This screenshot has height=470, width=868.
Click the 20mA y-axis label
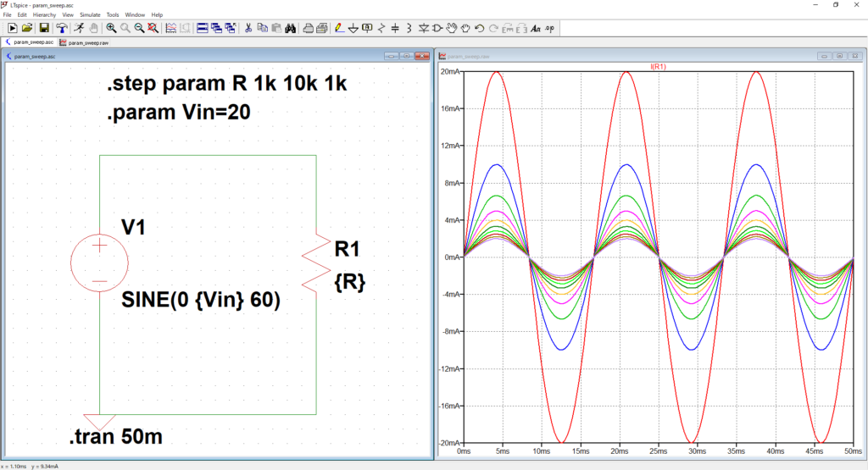click(x=449, y=72)
